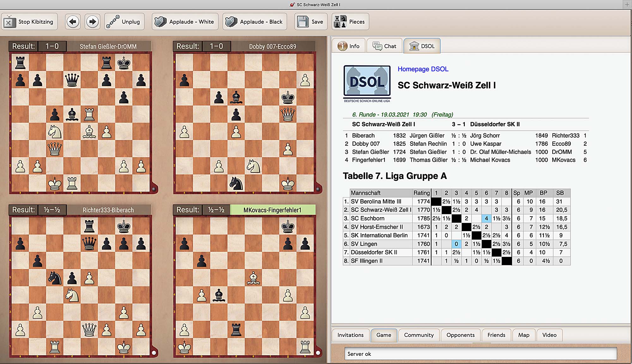Click the Stop Kibitzing button
Image resolution: width=632 pixels, height=364 pixels.
[x=29, y=22]
